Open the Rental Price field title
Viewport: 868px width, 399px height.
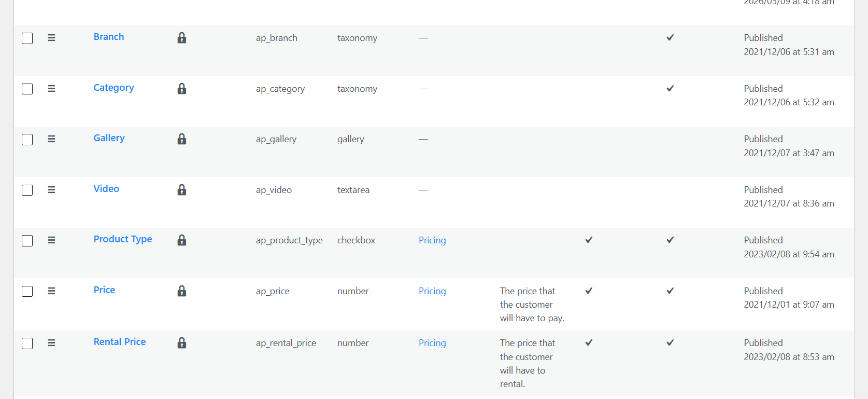[x=120, y=342]
